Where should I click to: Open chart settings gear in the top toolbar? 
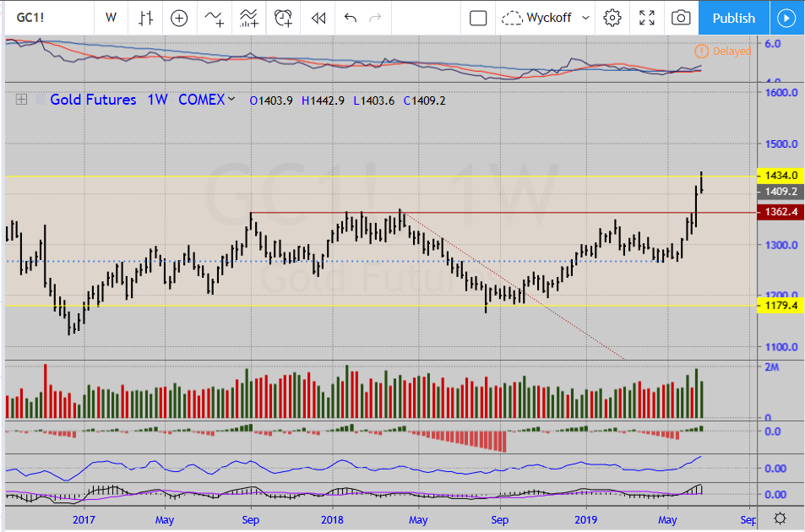coord(612,18)
